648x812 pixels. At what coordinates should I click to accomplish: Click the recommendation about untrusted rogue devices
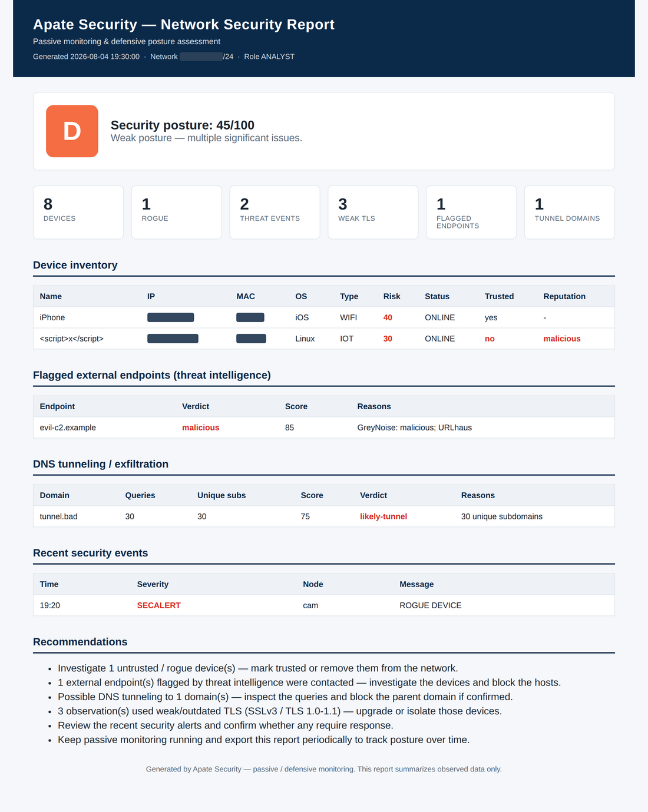click(x=258, y=668)
